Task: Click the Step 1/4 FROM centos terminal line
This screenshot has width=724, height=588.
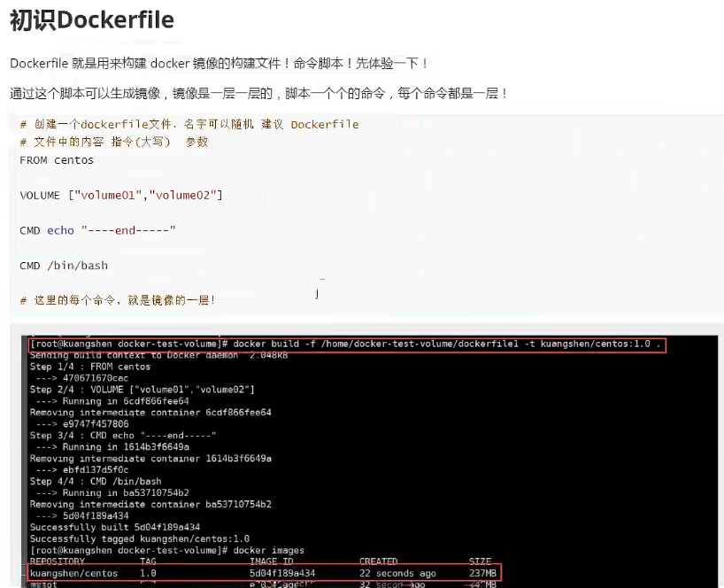Action: [x=90, y=367]
